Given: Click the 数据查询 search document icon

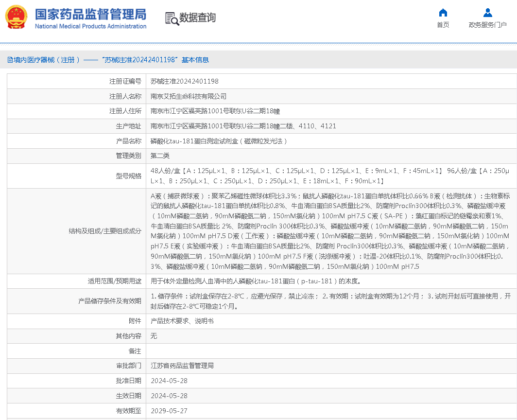Looking at the screenshot, I should (x=172, y=18).
